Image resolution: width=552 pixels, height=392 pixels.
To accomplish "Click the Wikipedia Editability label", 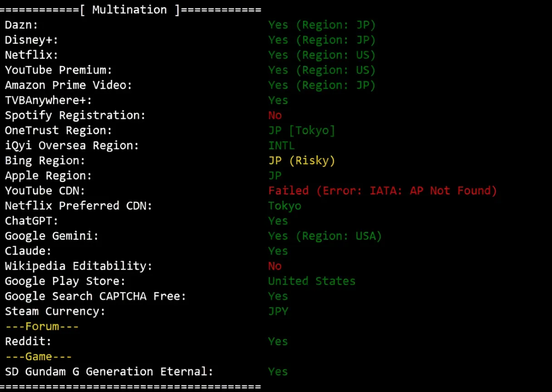I will coord(79,266).
